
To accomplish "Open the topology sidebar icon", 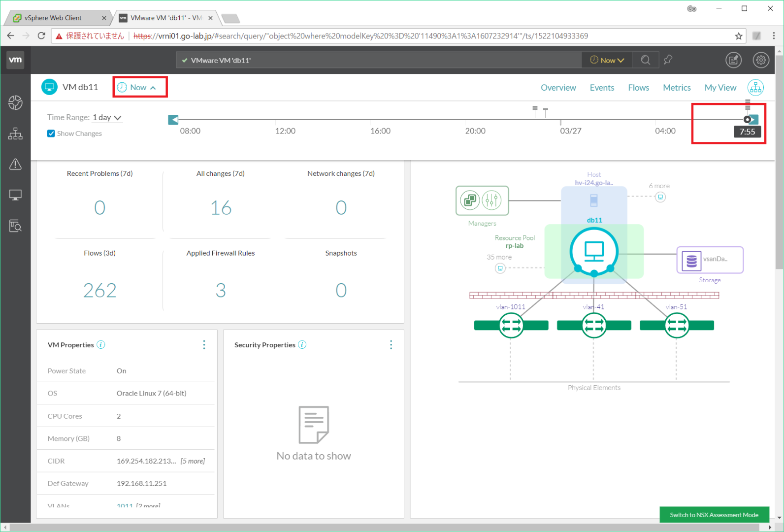I will tap(15, 133).
